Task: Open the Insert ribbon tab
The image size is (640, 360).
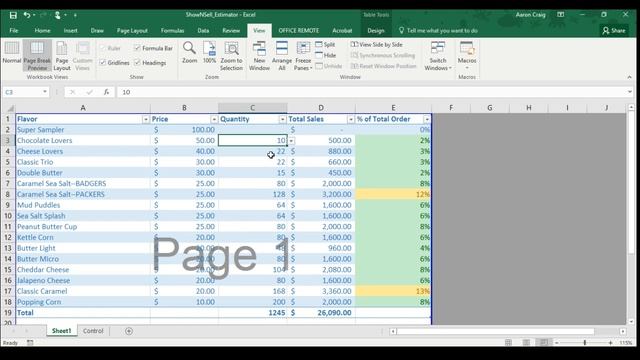Action: [70, 31]
